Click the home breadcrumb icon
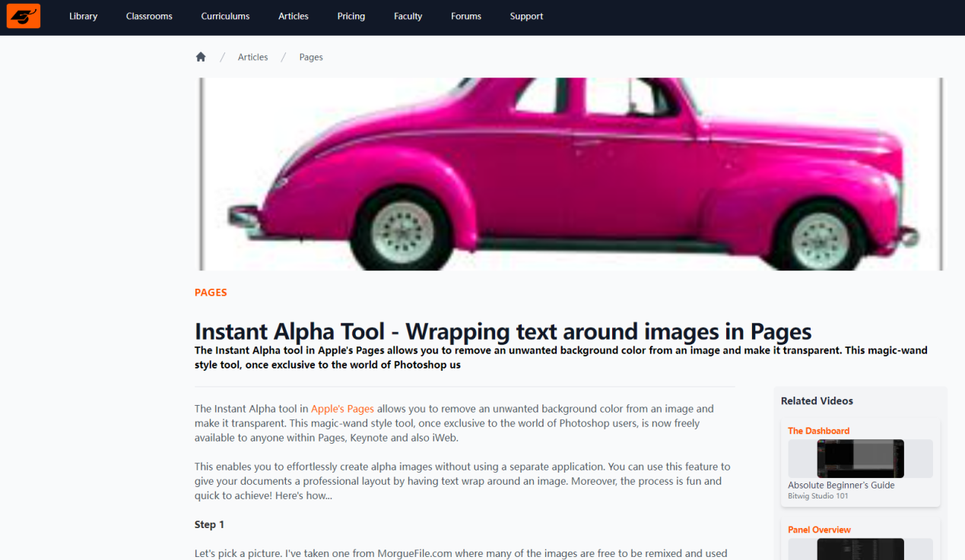The width and height of the screenshot is (965, 560). [x=201, y=57]
